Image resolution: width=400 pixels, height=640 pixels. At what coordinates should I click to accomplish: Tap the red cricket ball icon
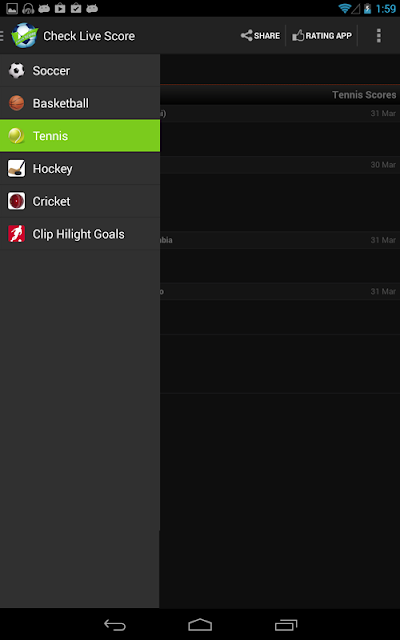coord(16,201)
